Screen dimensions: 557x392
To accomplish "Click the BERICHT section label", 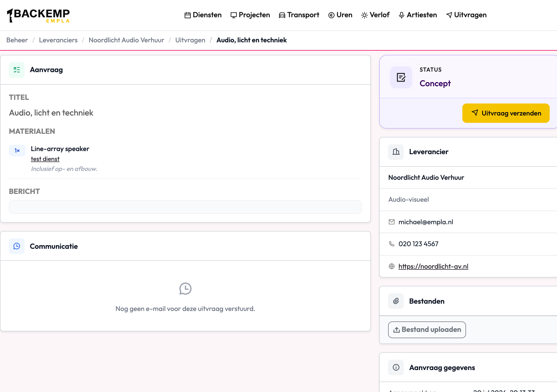I will [24, 191].
